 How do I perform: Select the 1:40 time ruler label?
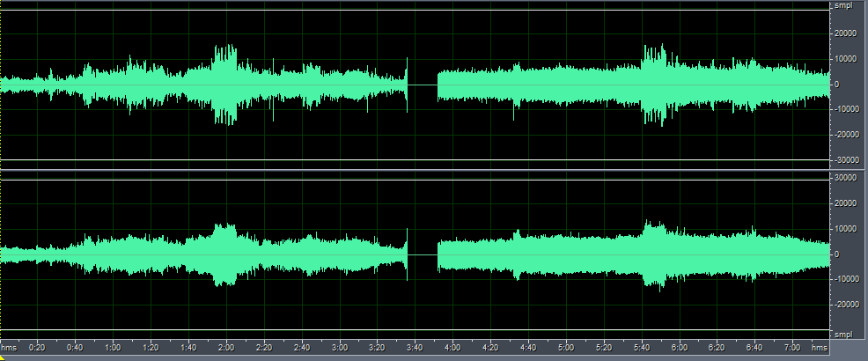[188, 348]
